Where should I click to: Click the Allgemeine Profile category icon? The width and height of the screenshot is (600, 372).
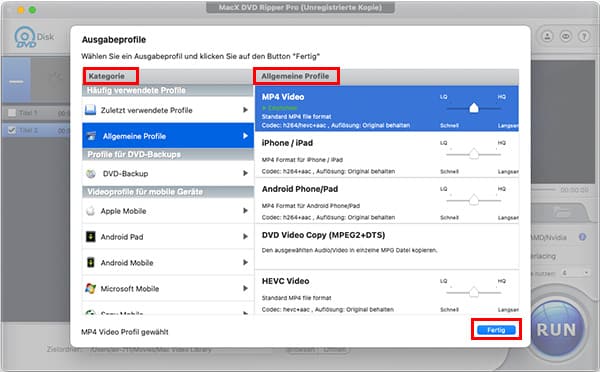tap(91, 136)
